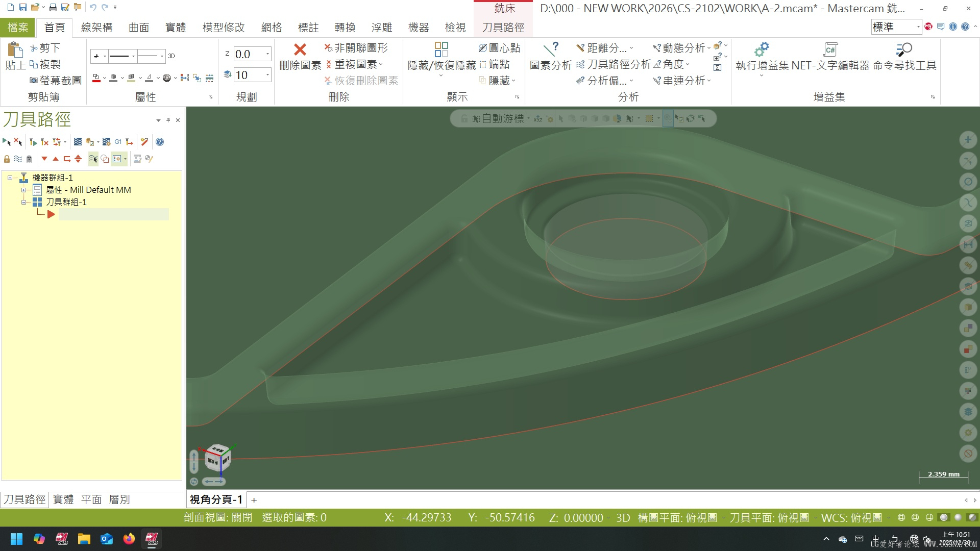Switch to the 實體 manager tab
980x551 pixels.
(x=63, y=499)
